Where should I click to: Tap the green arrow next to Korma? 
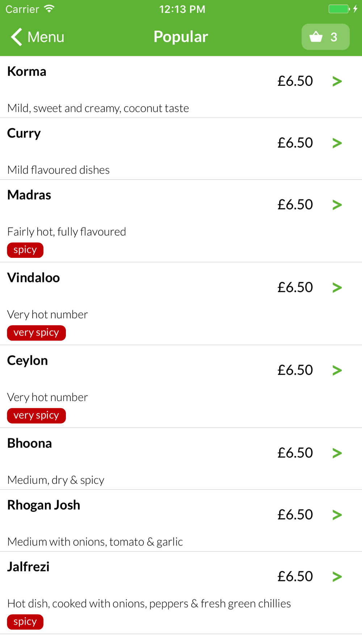coord(337,81)
